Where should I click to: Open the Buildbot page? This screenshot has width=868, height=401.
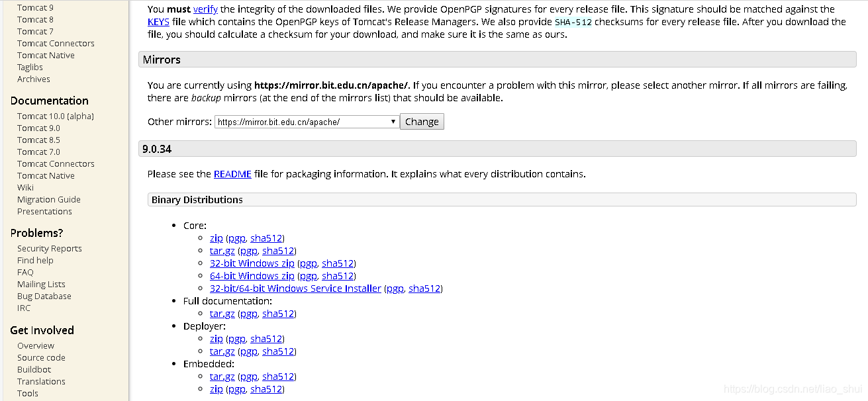coord(34,370)
